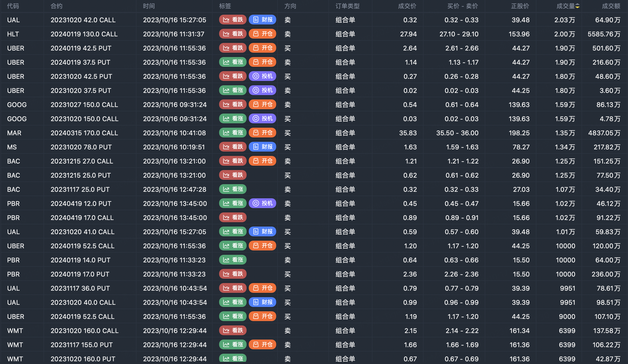Screen dimensions: 628x364
Task: Select 成交额 value 236.00万
Action: pyautogui.click(x=606, y=274)
